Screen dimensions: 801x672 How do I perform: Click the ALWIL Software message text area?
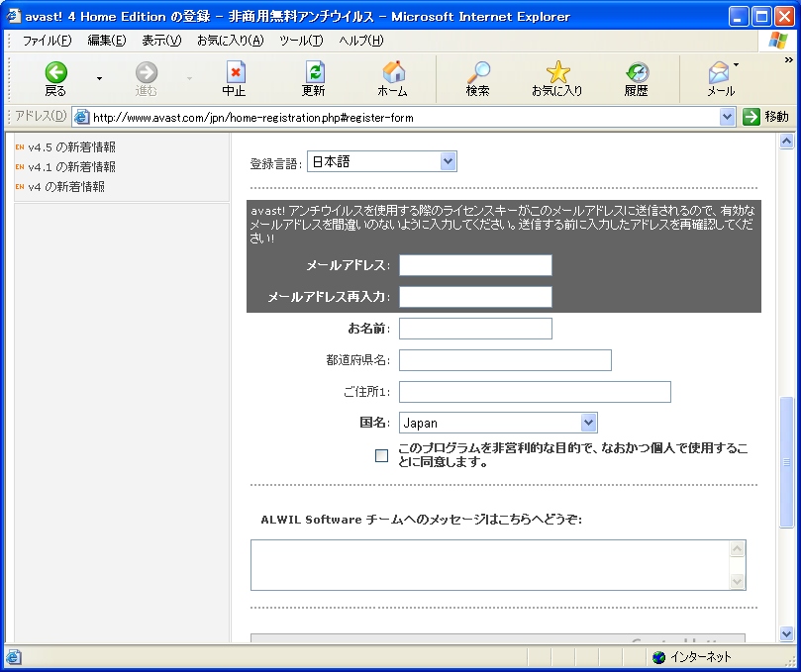coord(498,565)
